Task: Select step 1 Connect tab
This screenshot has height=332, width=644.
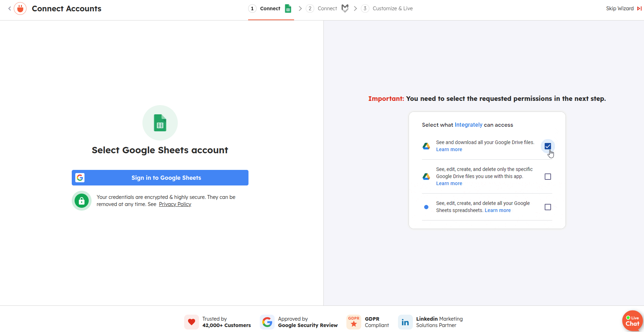Action: (x=271, y=8)
